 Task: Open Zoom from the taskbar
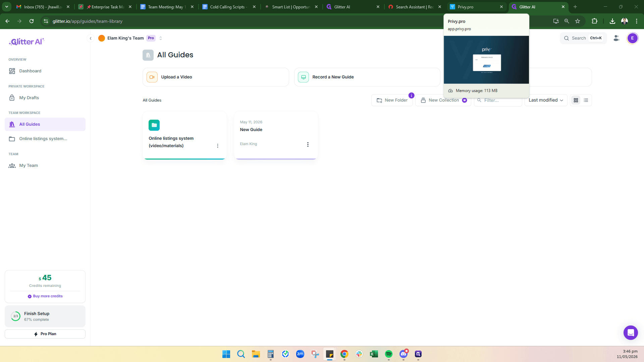pyautogui.click(x=300, y=354)
